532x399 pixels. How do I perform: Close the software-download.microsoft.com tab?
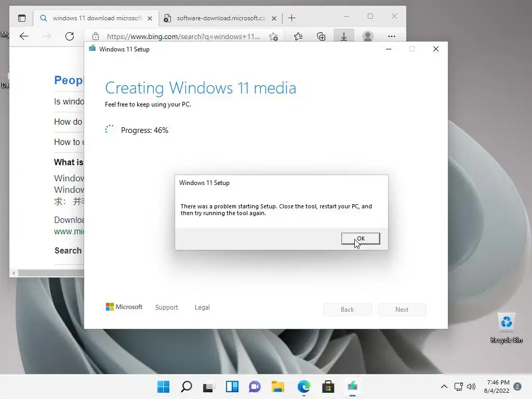[274, 18]
